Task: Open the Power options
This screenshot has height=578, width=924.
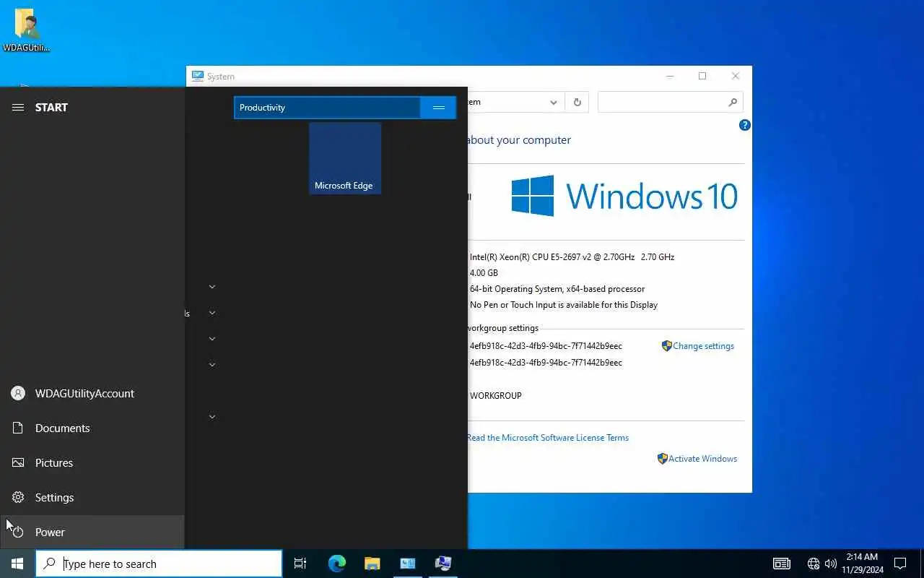Action: pyautogui.click(x=92, y=532)
